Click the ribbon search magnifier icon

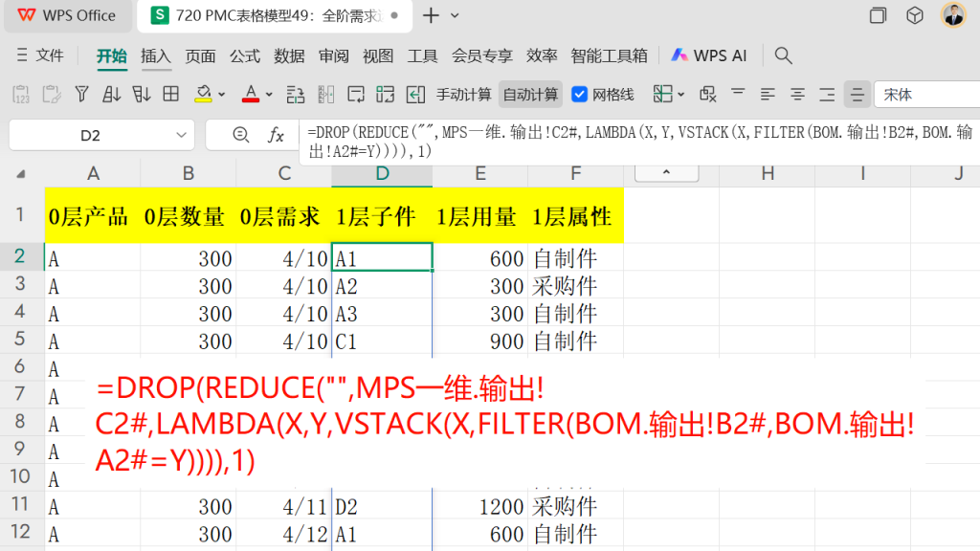tap(783, 55)
